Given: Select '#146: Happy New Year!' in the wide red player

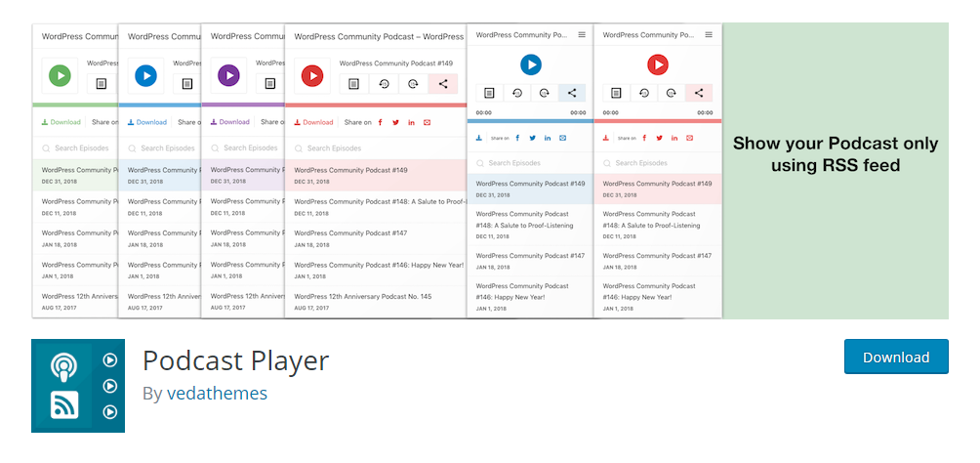Looking at the screenshot, I should [376, 271].
